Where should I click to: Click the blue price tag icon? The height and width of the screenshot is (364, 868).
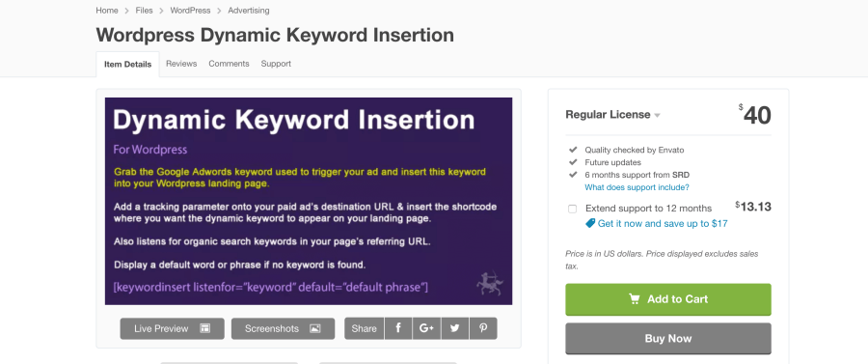[590, 223]
